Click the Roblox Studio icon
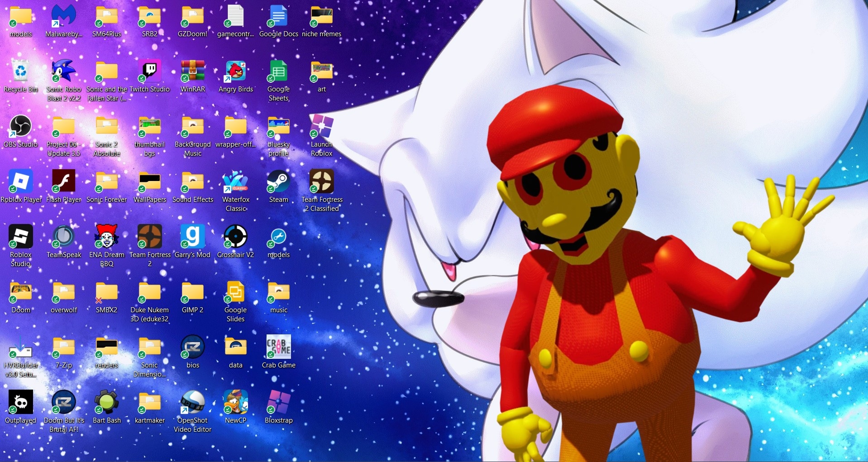Viewport: 868px width, 462px height. click(20, 238)
